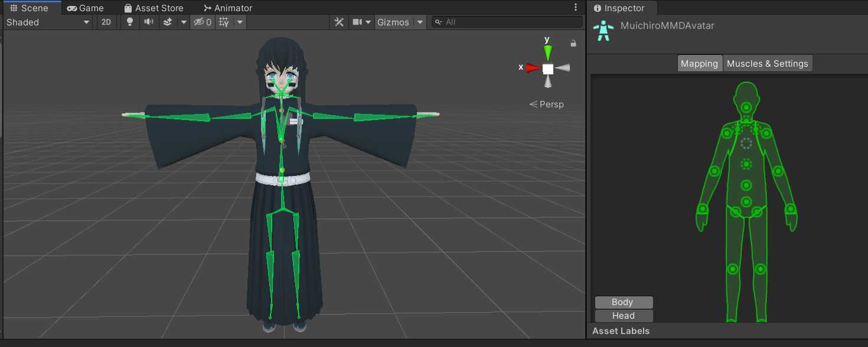Mute scene audio with the speaker icon
Image resolution: width=868 pixels, height=347 pixels.
click(x=149, y=22)
